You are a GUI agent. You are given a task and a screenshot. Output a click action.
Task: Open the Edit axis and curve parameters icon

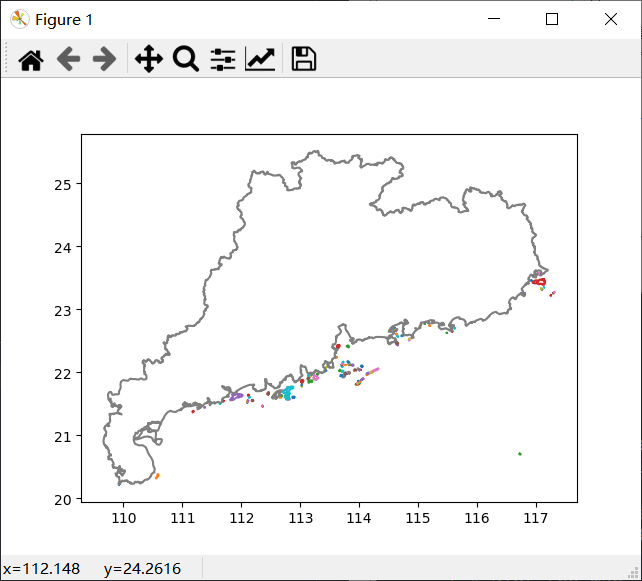[x=260, y=59]
